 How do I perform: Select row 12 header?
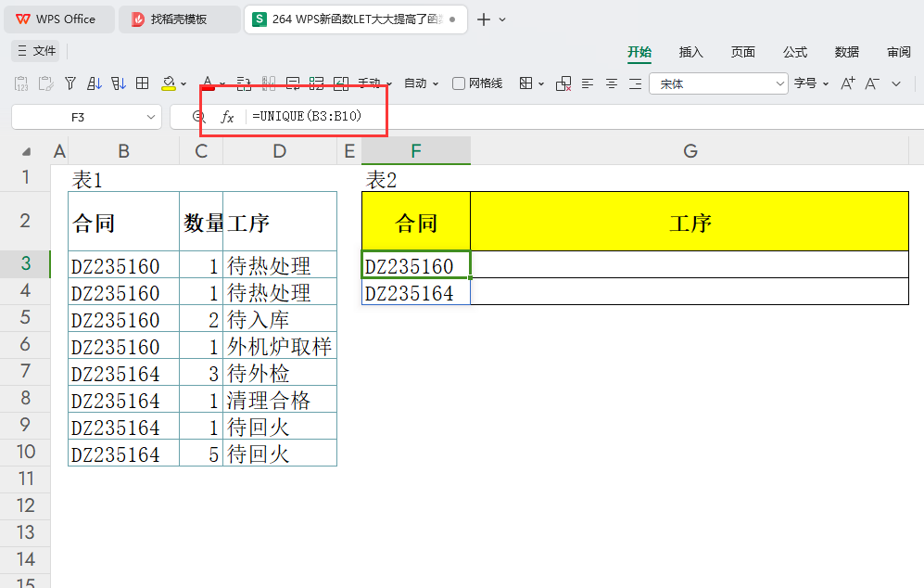tap(25, 506)
